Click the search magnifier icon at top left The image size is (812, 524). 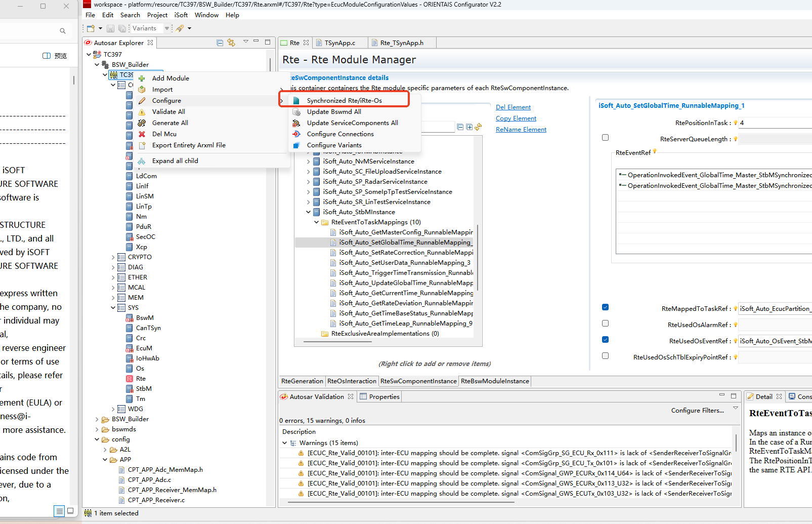(x=63, y=31)
